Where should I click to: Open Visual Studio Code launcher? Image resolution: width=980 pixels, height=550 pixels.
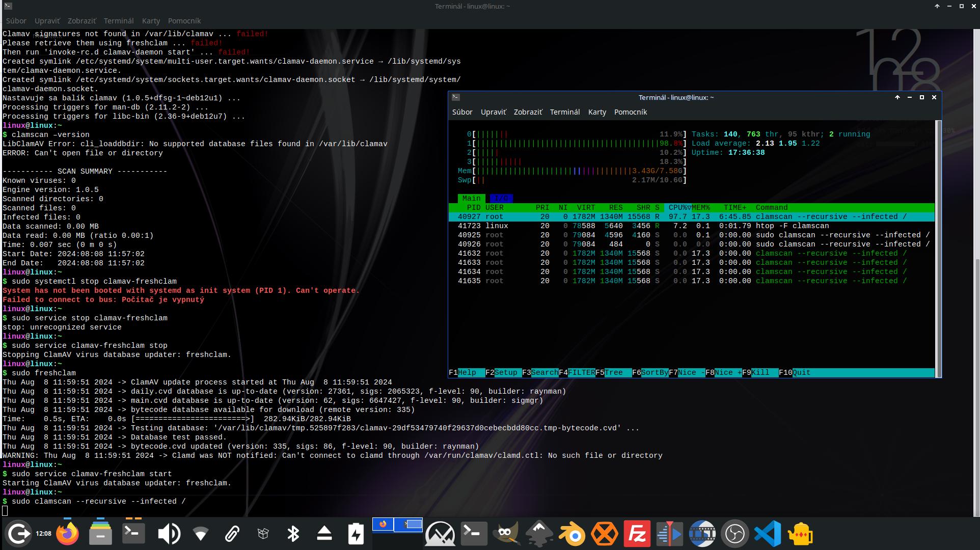click(768, 534)
